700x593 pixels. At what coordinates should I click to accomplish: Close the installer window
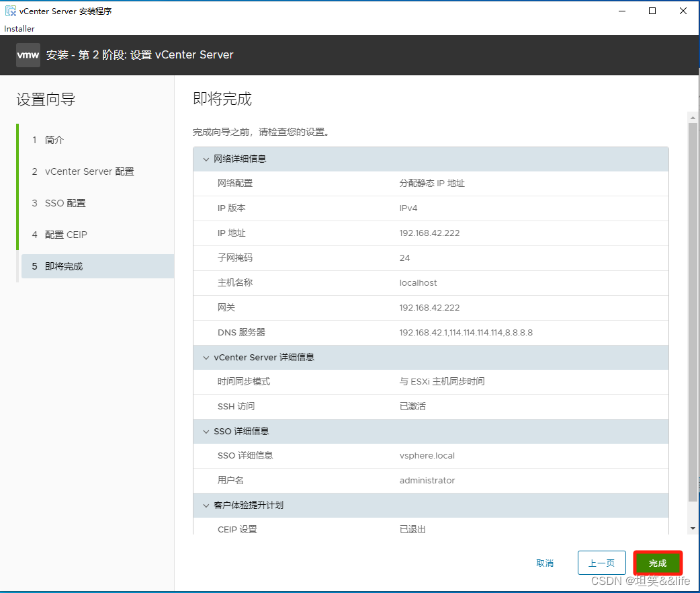(683, 11)
